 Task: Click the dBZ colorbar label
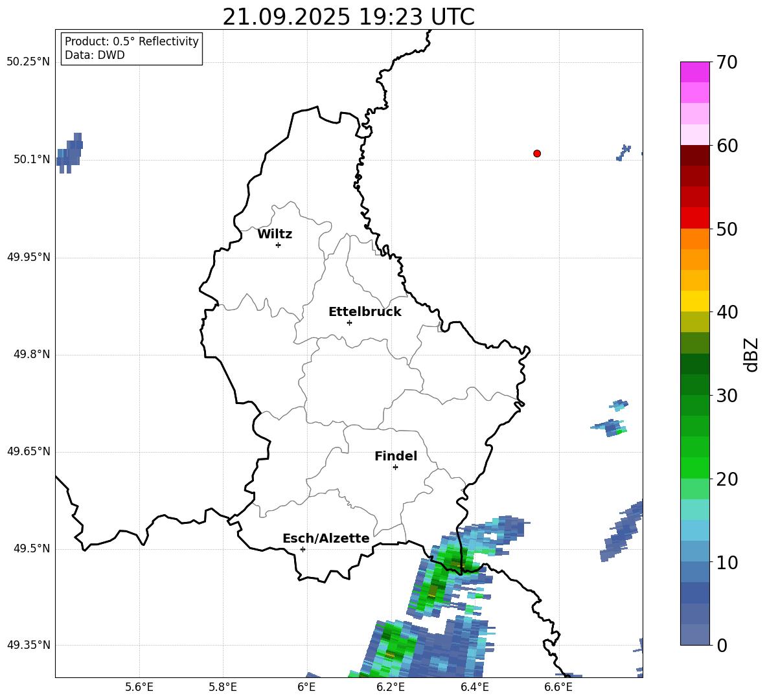751,354
